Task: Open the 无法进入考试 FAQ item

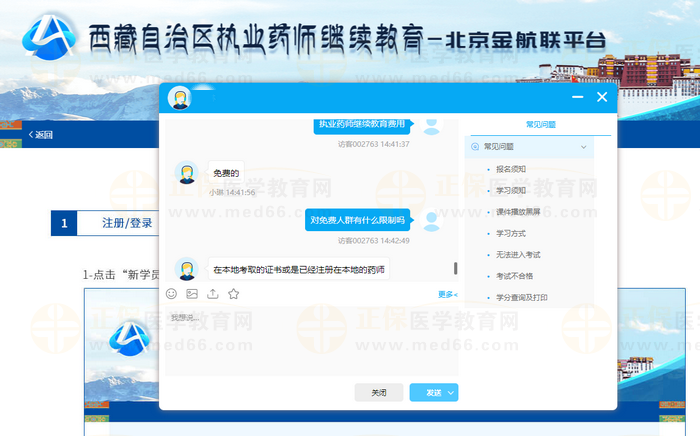Action: click(x=518, y=254)
